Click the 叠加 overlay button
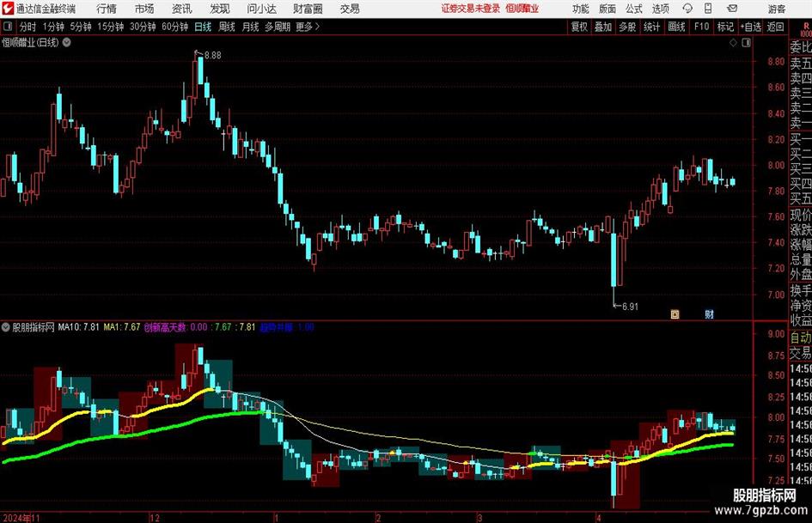 coord(603,27)
